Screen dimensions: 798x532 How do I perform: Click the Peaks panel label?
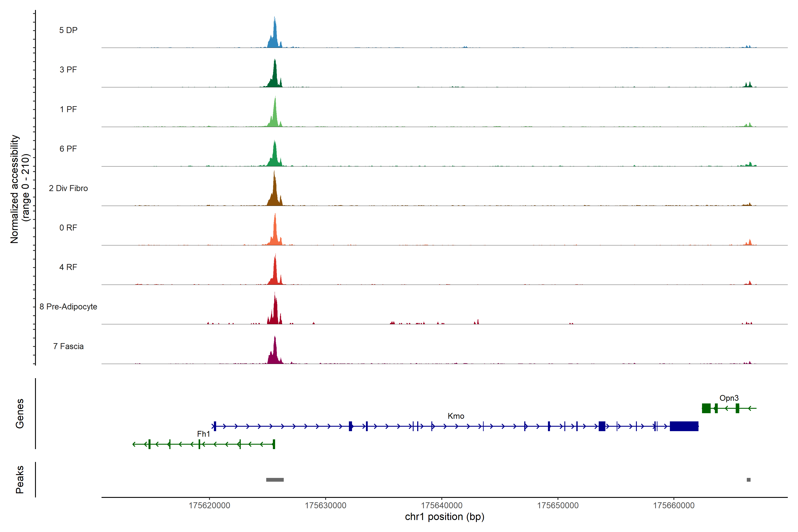click(x=20, y=479)
